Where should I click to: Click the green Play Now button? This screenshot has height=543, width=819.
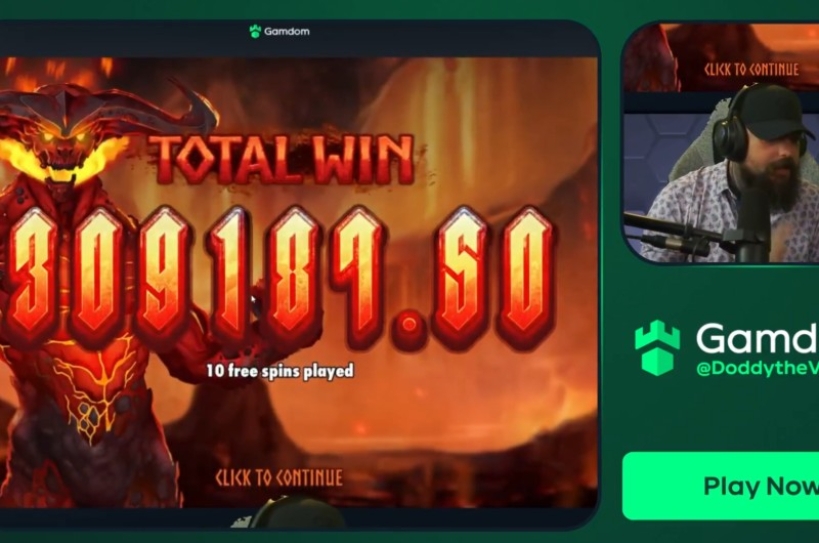click(721, 486)
